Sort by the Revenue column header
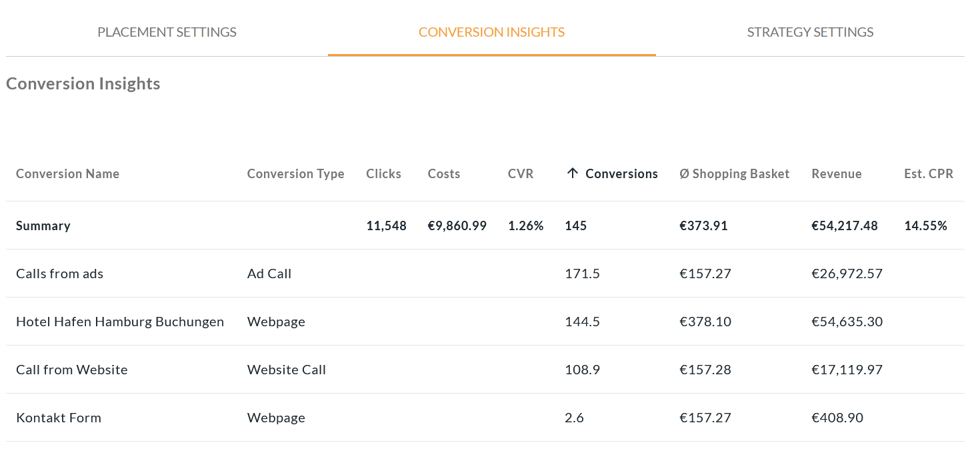This screenshot has width=980, height=451. pyautogui.click(x=836, y=174)
